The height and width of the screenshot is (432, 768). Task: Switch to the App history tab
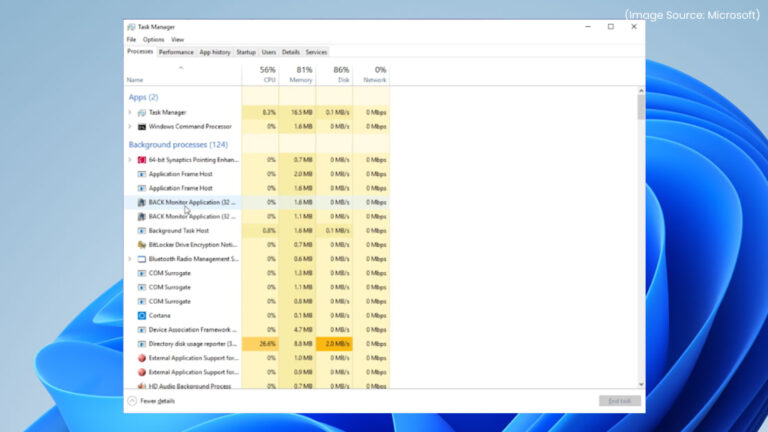coord(215,52)
